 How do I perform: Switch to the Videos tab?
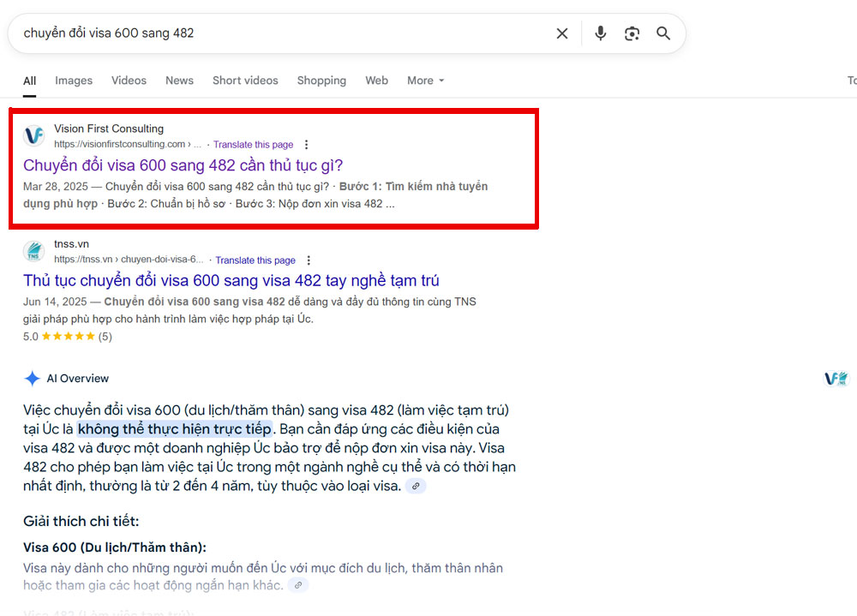click(x=129, y=81)
